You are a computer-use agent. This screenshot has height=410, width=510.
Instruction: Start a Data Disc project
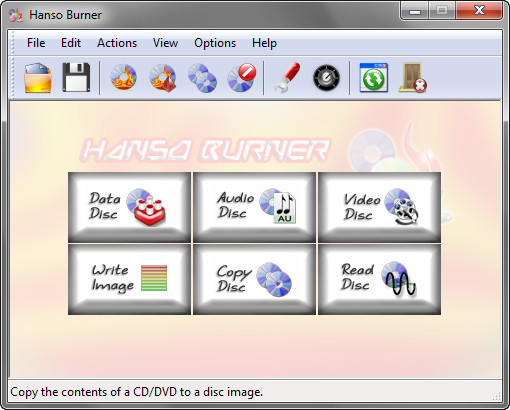[x=129, y=207]
